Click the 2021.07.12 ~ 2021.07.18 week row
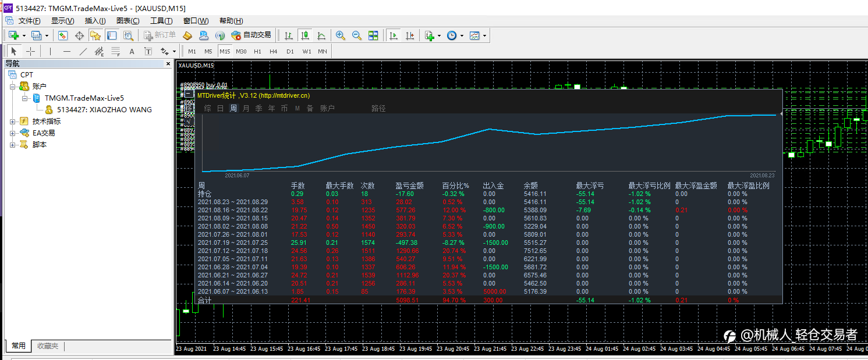868x360 pixels. [x=488, y=251]
